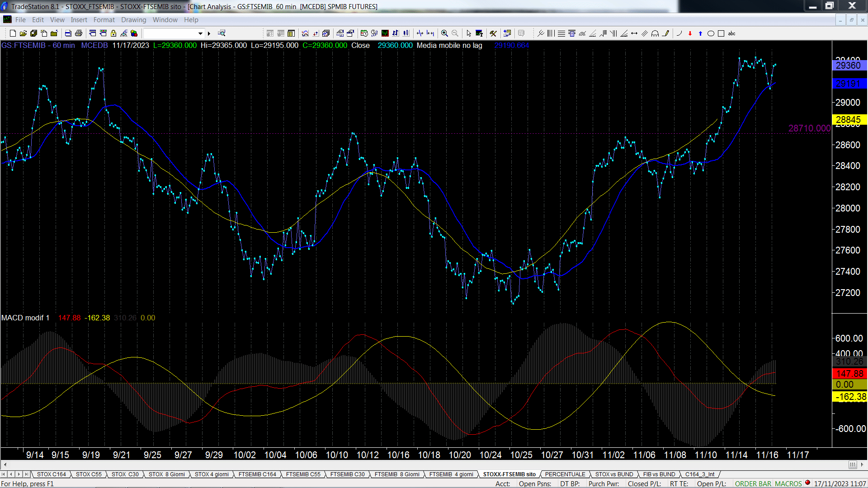This screenshot has height=488, width=868.
Task: Switch to the C164_3_Int tab
Action: (700, 474)
